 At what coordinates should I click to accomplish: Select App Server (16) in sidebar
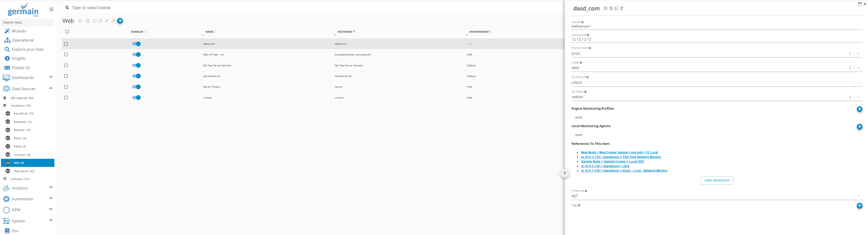click(x=23, y=114)
